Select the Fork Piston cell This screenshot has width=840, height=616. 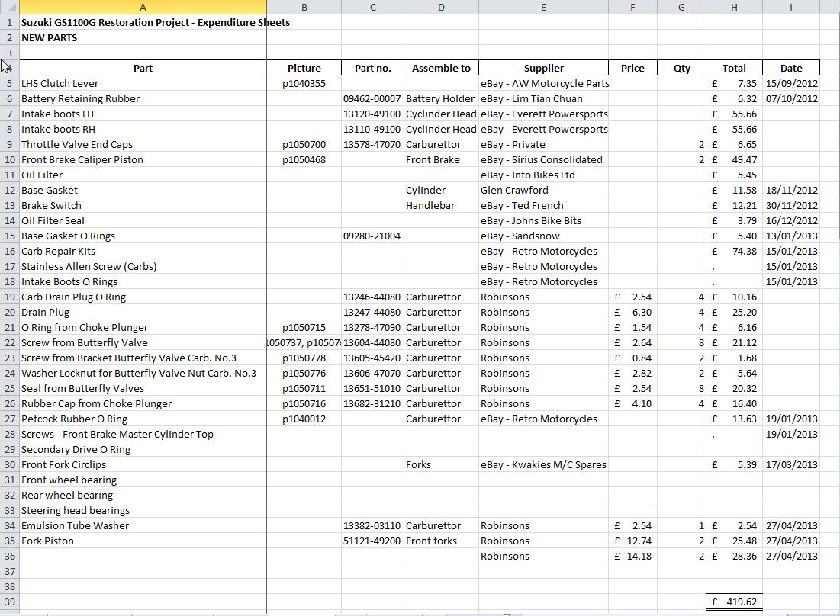(143, 541)
